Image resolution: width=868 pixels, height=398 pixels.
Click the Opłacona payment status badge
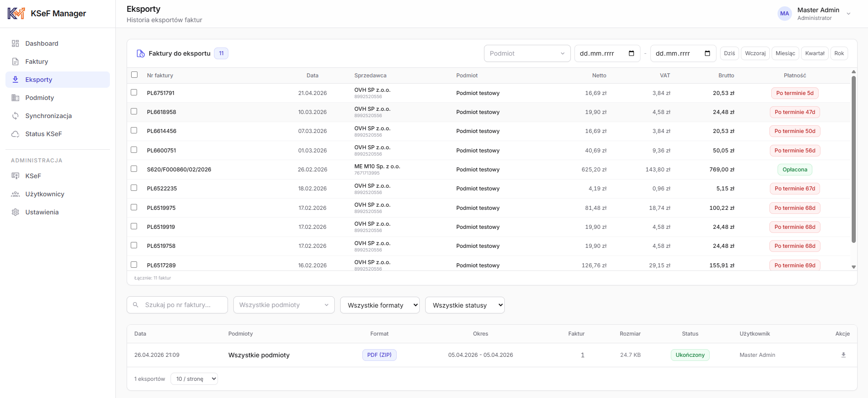[795, 170]
